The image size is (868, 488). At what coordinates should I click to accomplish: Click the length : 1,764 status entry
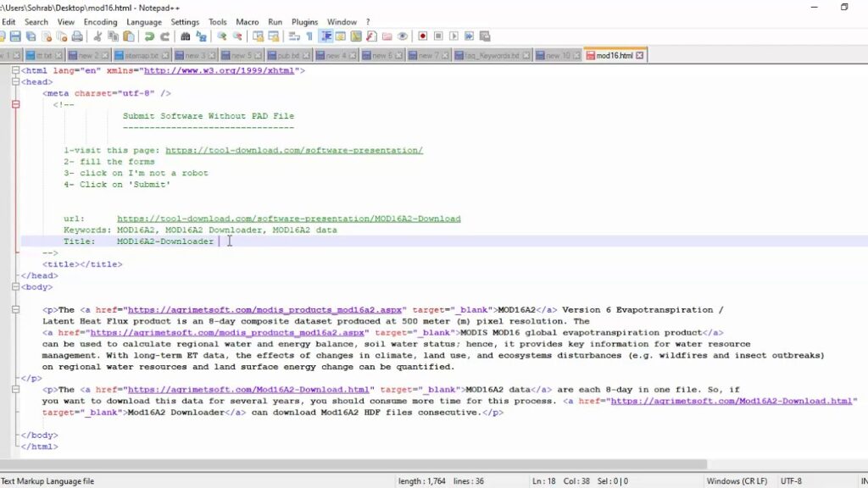tap(422, 481)
